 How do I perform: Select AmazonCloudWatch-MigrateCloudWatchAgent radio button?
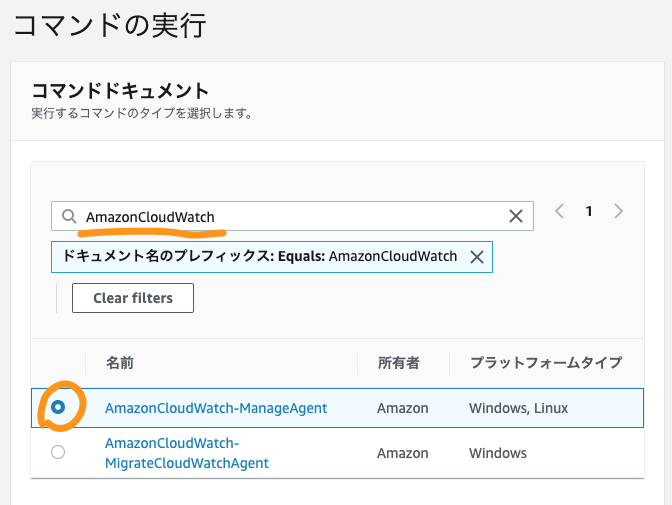point(58,452)
